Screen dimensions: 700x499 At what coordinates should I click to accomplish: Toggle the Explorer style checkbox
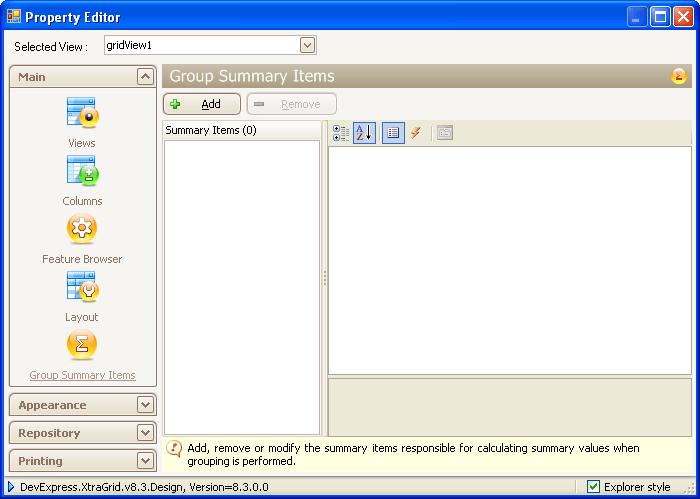(593, 487)
